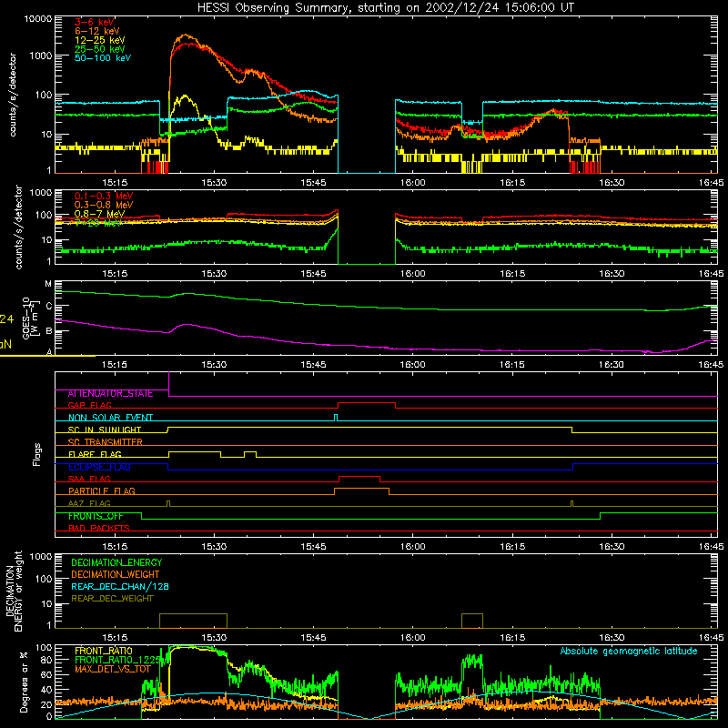Select the cyan 50-100 keV legend label

click(103, 58)
